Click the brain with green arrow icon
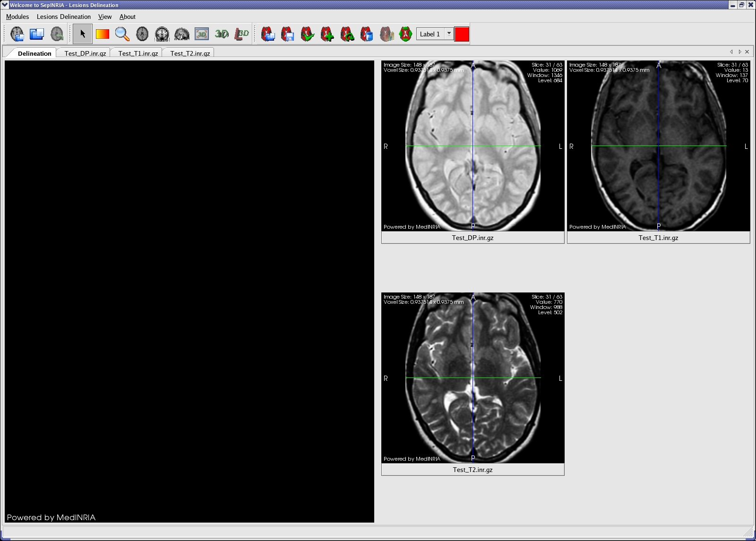The width and height of the screenshot is (756, 541). (57, 34)
